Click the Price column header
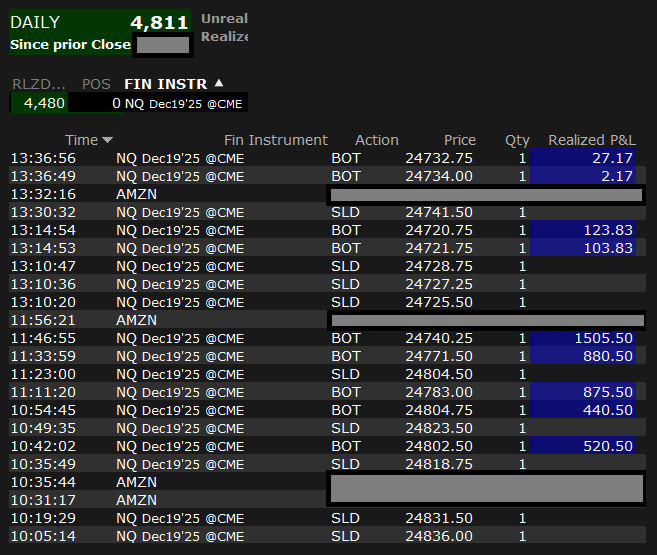 click(x=460, y=140)
